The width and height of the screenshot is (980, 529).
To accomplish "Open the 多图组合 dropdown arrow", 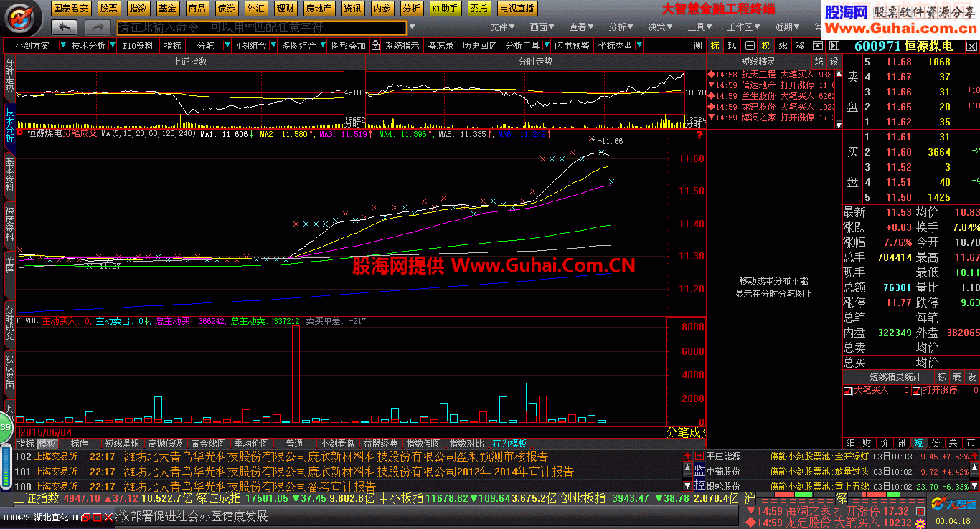I will 322,45.
